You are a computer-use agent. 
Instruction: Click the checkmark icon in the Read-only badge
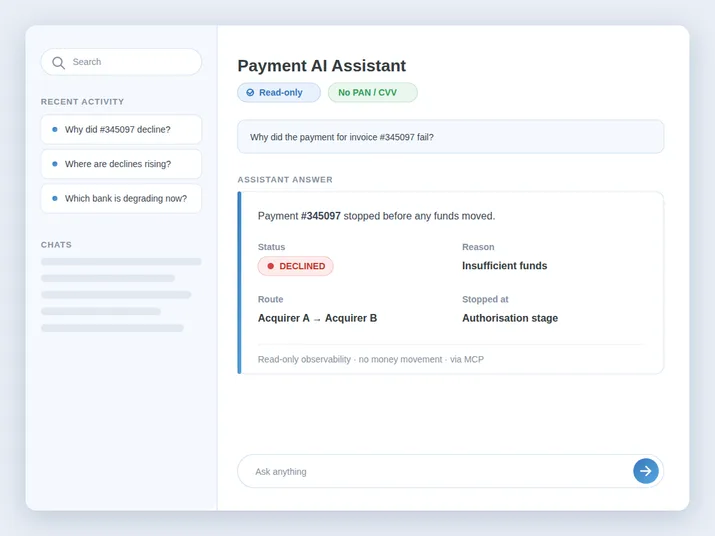(250, 93)
